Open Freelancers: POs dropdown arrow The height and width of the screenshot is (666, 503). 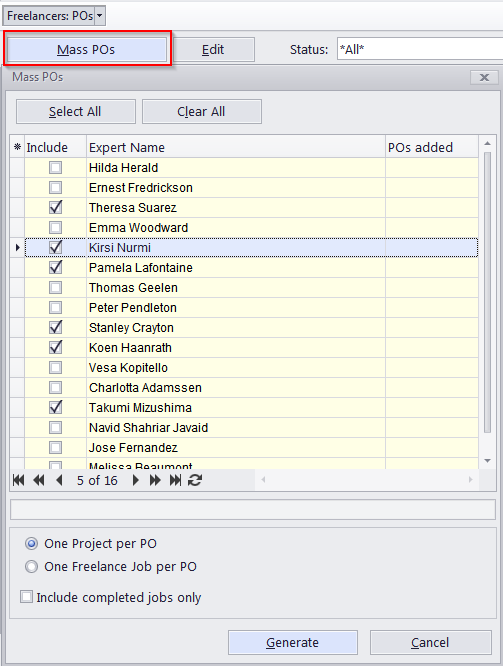coord(99,16)
